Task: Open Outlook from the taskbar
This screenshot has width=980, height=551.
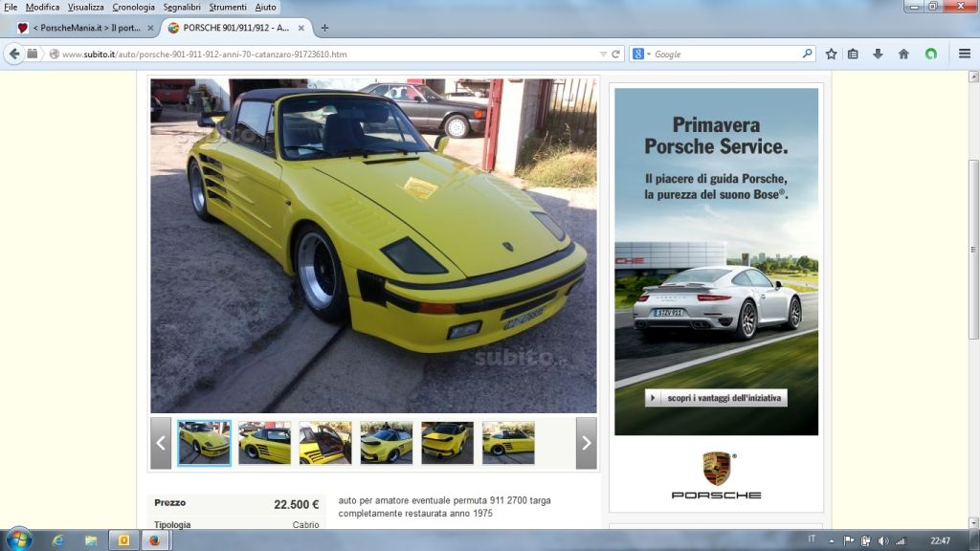Action: pyautogui.click(x=123, y=540)
